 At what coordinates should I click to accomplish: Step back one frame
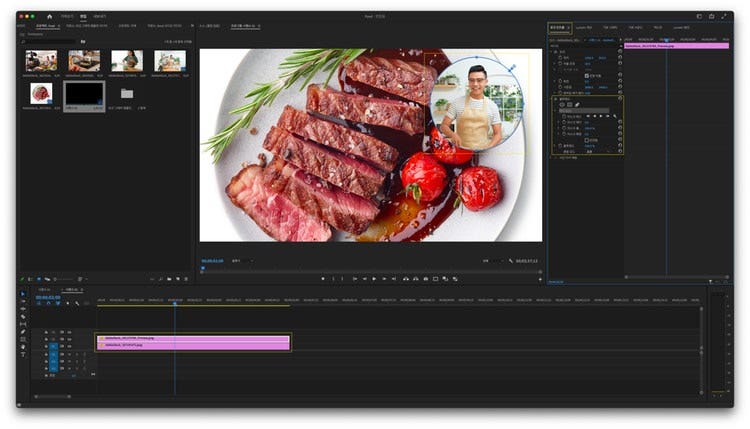click(x=364, y=279)
